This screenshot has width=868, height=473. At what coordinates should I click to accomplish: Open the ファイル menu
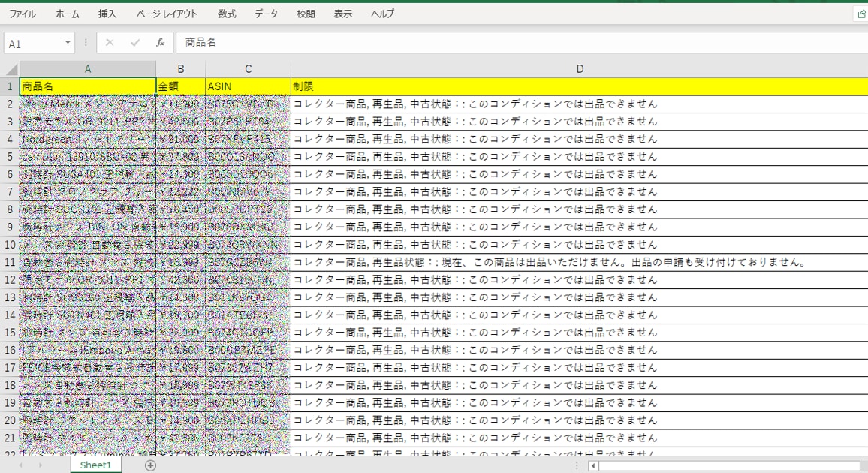click(22, 14)
